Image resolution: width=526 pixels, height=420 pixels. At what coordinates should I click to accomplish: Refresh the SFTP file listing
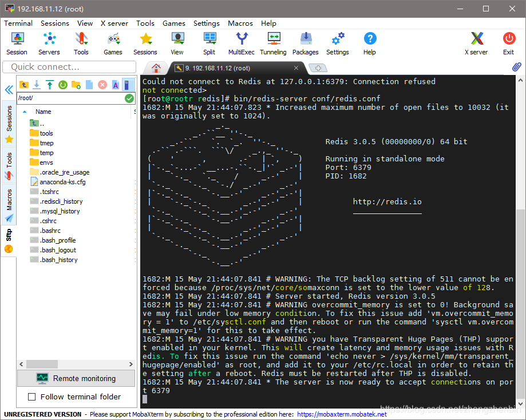(63, 85)
